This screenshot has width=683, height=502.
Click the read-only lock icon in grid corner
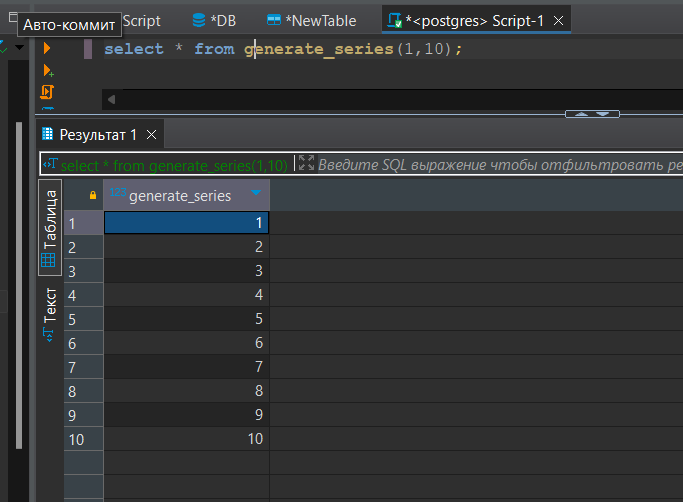93,195
